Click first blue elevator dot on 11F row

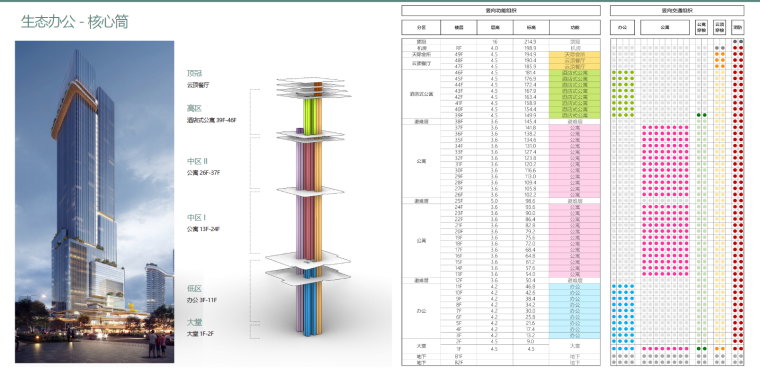point(614,286)
